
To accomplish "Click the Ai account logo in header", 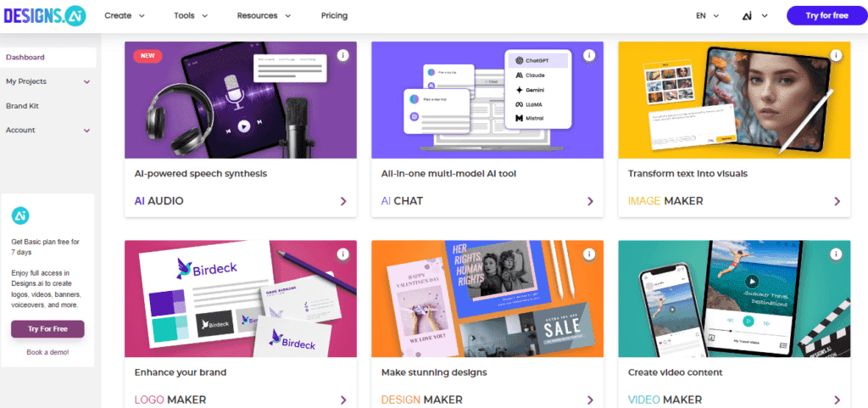I will [748, 15].
